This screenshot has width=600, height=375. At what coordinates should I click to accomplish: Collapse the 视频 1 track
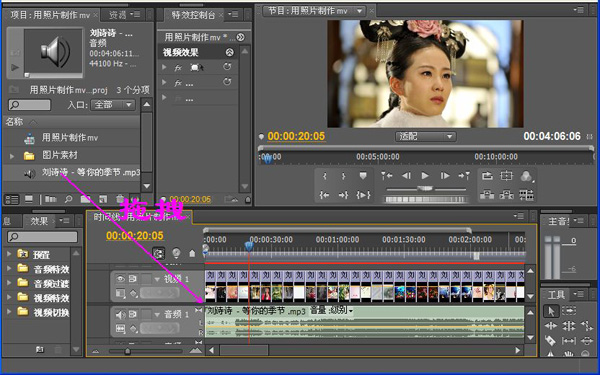[157, 280]
